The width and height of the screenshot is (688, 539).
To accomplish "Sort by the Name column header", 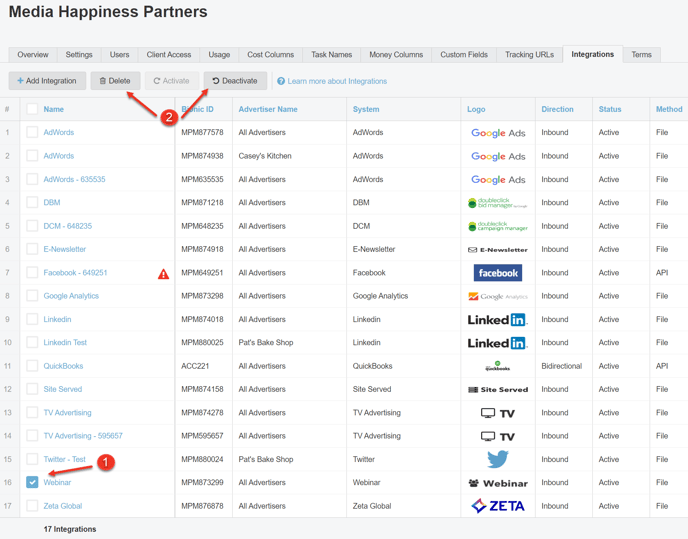I will click(x=54, y=109).
